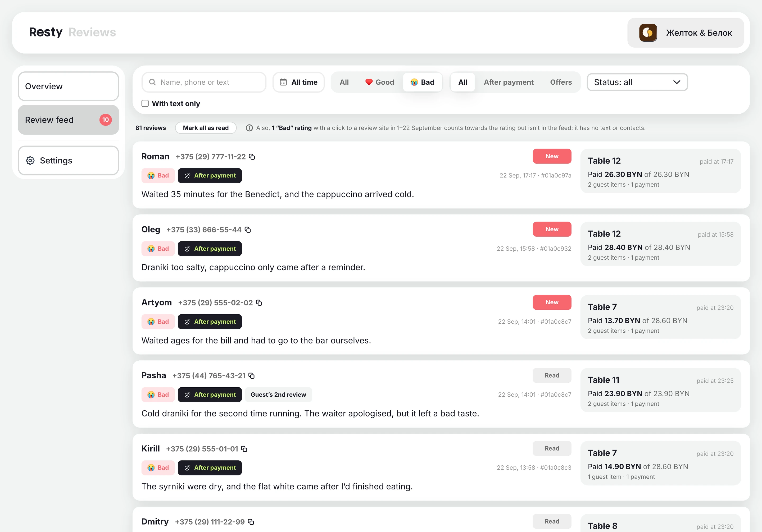Click the Желток & Белок logo icon

(x=648, y=33)
